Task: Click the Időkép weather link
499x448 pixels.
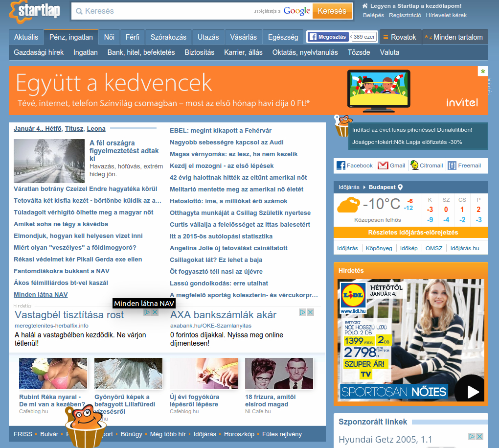Action: 408,248
